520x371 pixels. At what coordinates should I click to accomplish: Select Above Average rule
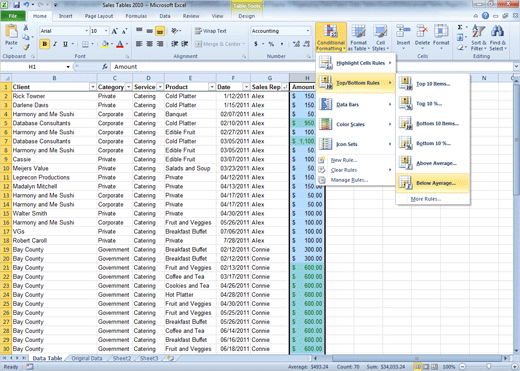(433, 163)
